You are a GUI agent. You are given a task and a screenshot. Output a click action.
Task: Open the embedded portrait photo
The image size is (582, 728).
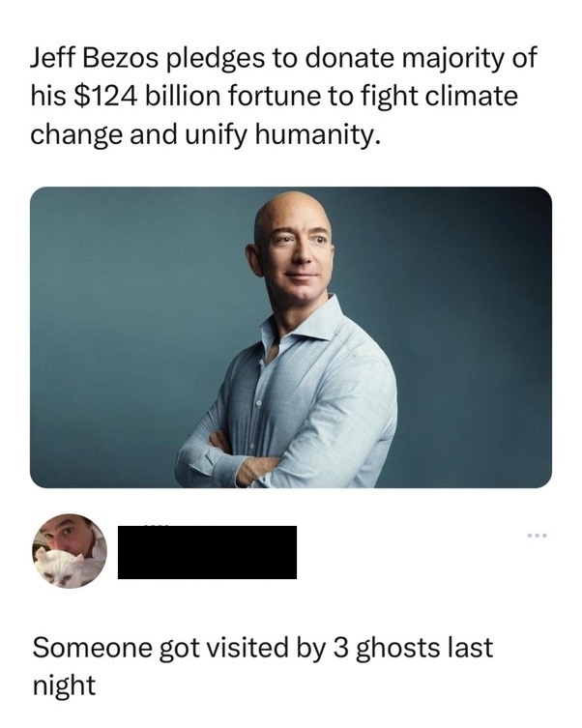point(291,337)
